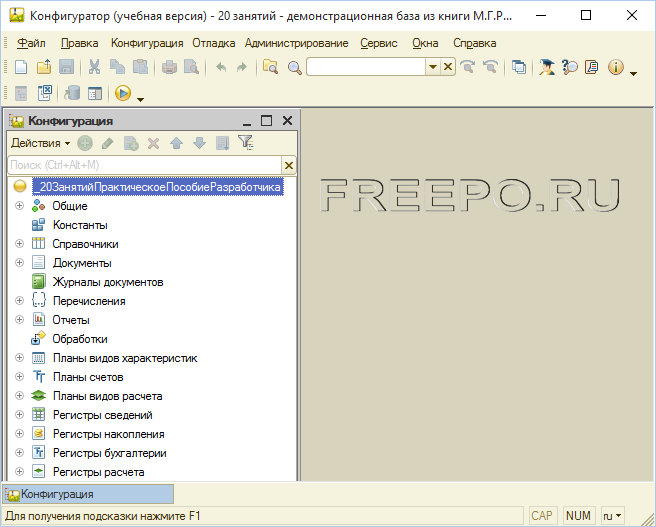Click the configuration tree search field
Viewport: 656px width, 527px height.
(x=143, y=165)
